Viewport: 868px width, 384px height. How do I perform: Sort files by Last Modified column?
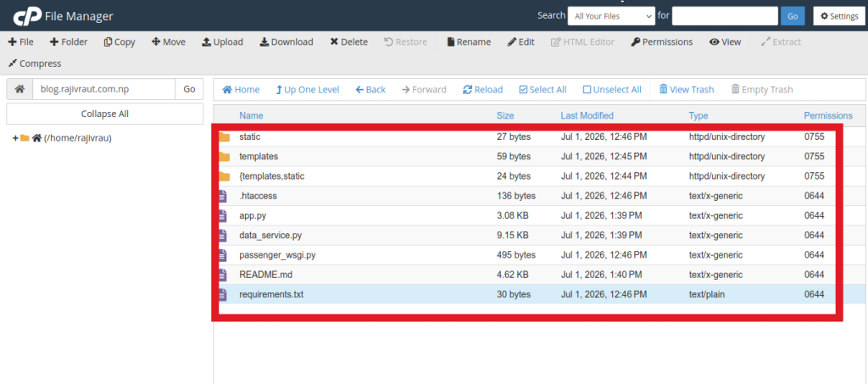pyautogui.click(x=587, y=115)
